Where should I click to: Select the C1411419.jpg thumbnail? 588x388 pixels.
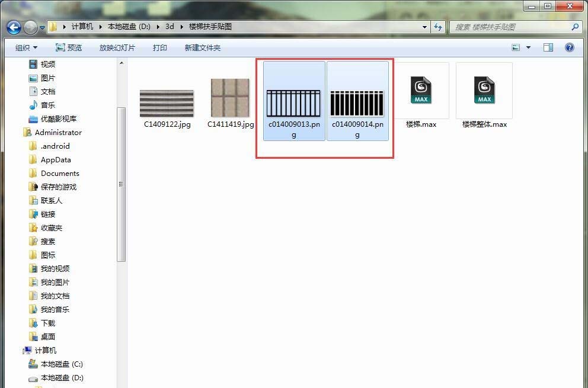(x=230, y=98)
